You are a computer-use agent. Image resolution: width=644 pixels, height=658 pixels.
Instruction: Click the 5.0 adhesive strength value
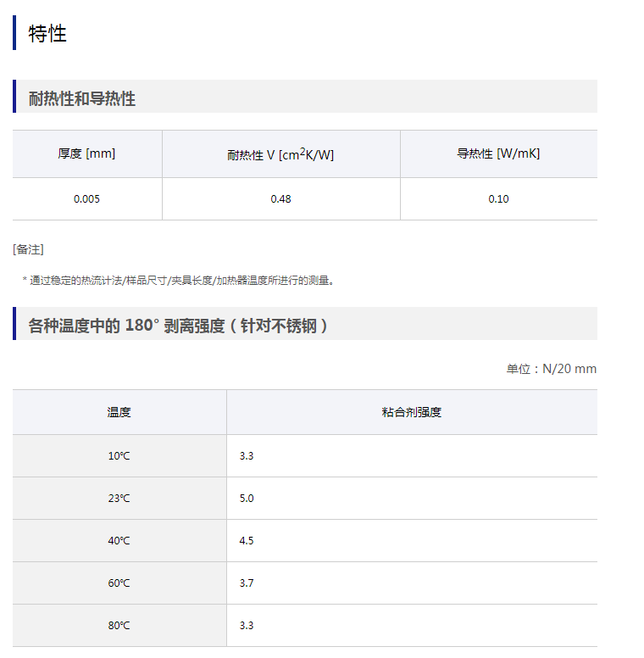(x=247, y=499)
